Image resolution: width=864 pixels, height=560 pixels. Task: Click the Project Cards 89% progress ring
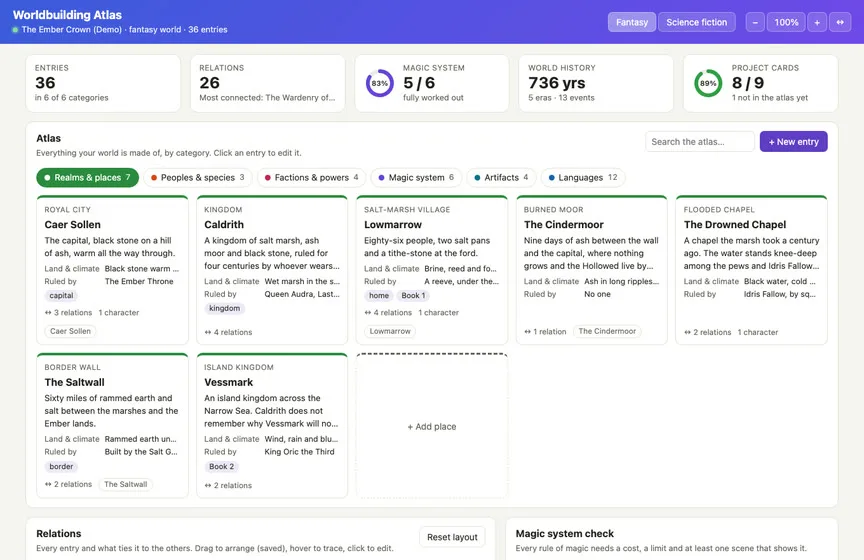click(708, 83)
